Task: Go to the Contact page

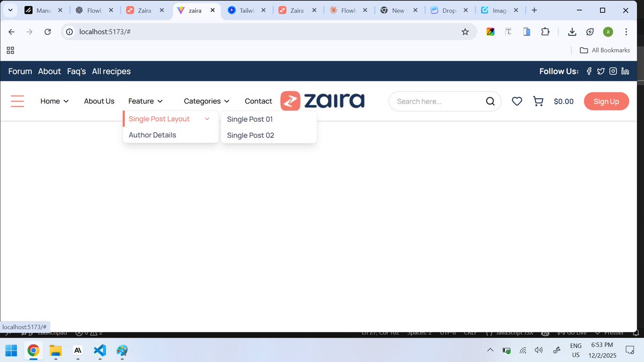Action: coord(258,101)
